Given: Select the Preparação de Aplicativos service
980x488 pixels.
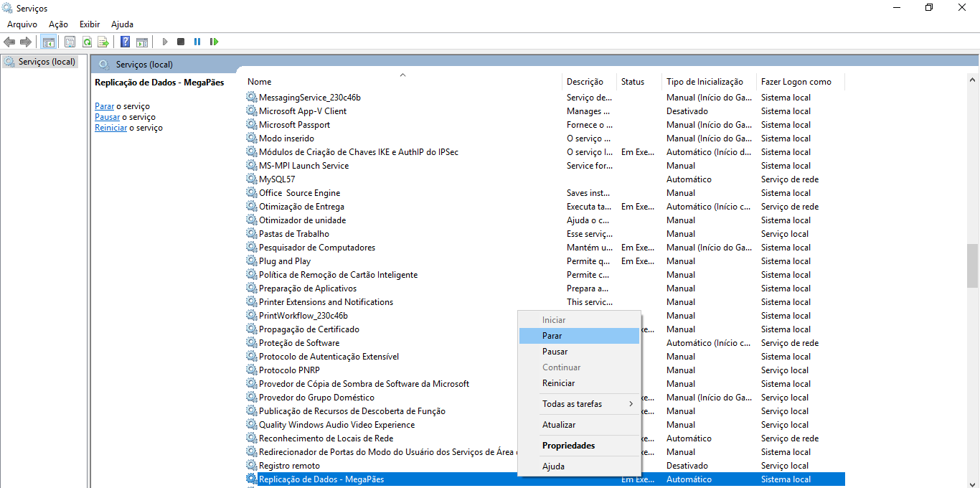Looking at the screenshot, I should pos(545,288).
